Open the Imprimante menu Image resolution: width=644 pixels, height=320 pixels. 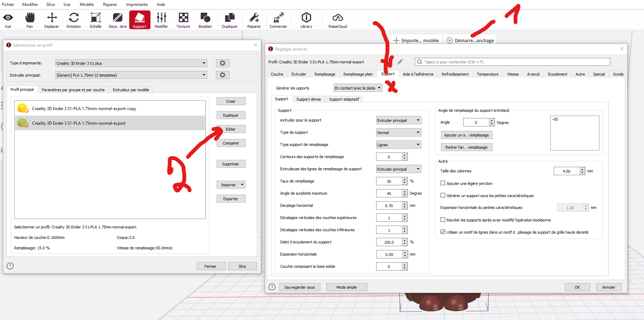coord(137,5)
